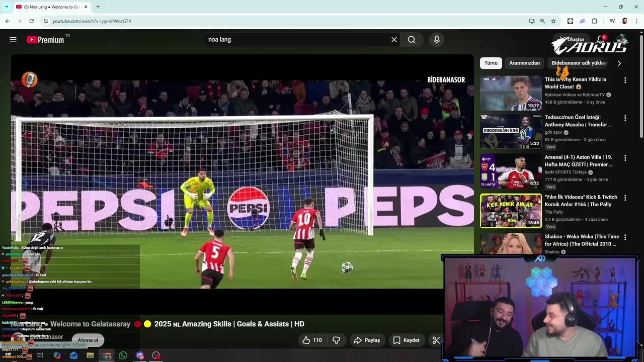Click the youtube.com address bar URL
The height and width of the screenshot is (362, 644).
(x=92, y=21)
